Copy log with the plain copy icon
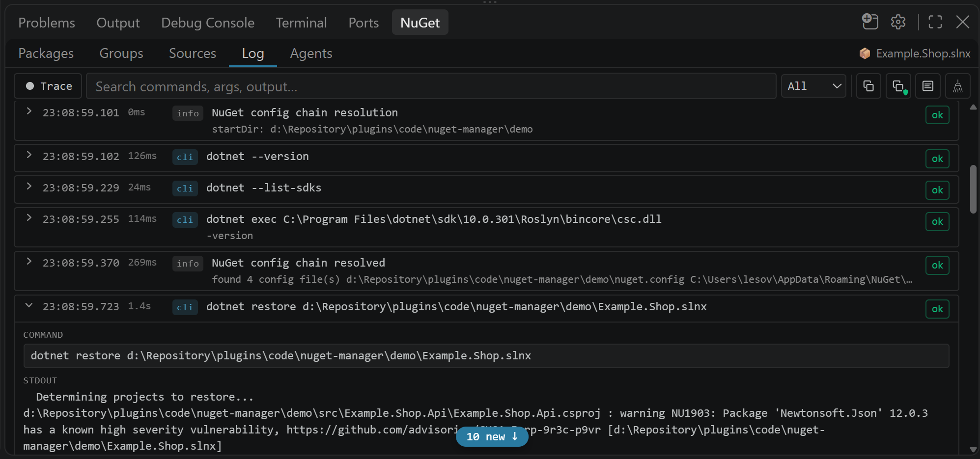980x459 pixels. [868, 86]
